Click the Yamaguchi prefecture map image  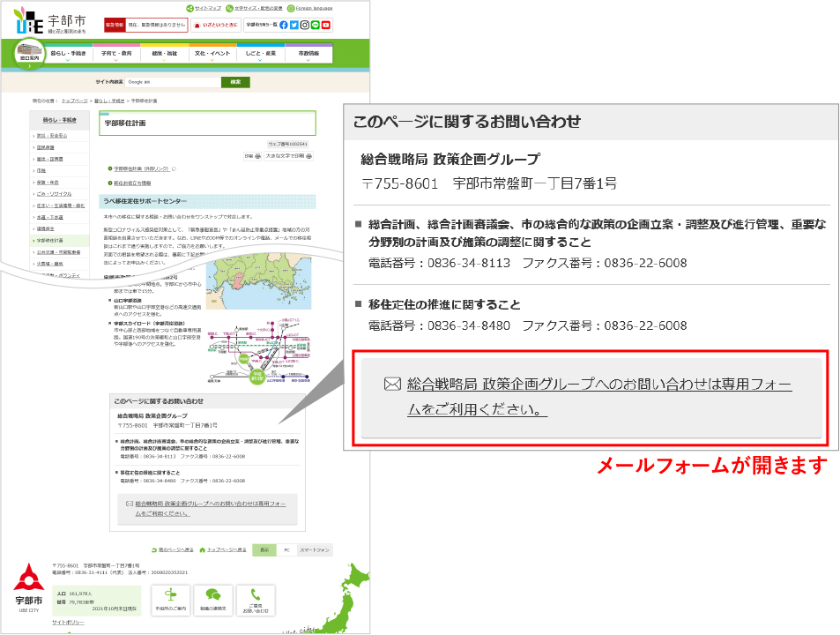(259, 280)
